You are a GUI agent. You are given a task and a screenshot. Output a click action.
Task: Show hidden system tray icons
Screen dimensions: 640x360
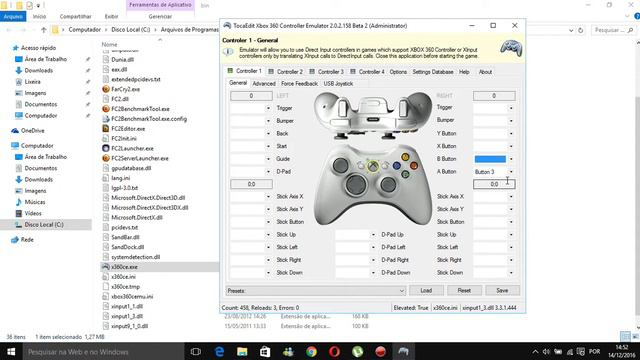[x=535, y=351]
